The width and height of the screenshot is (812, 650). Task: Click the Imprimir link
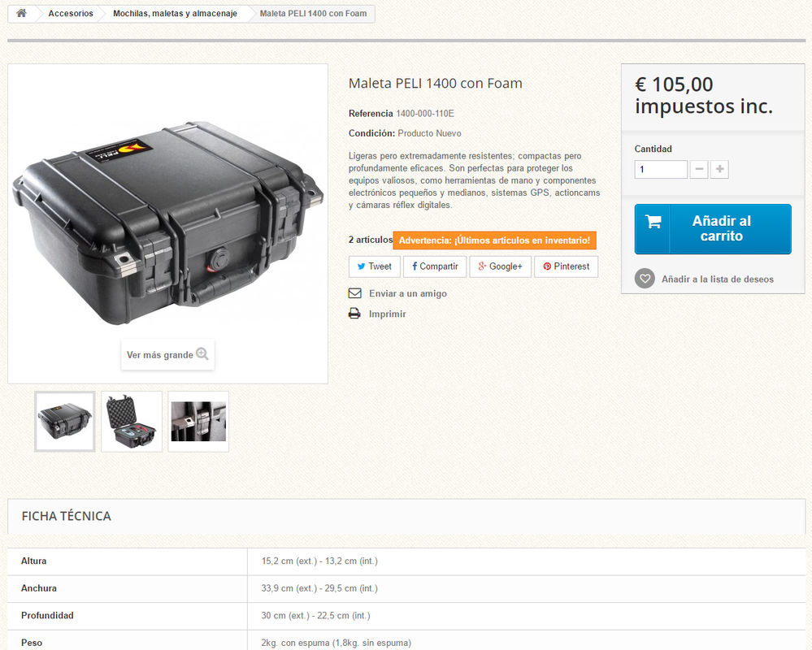[388, 314]
